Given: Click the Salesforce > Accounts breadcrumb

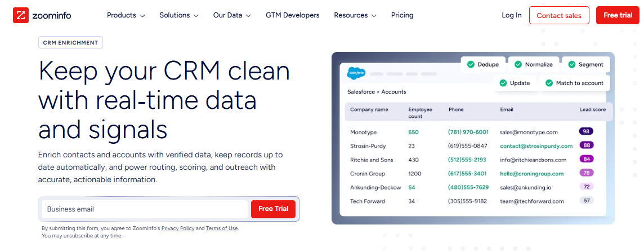Looking at the screenshot, I should [x=377, y=92].
